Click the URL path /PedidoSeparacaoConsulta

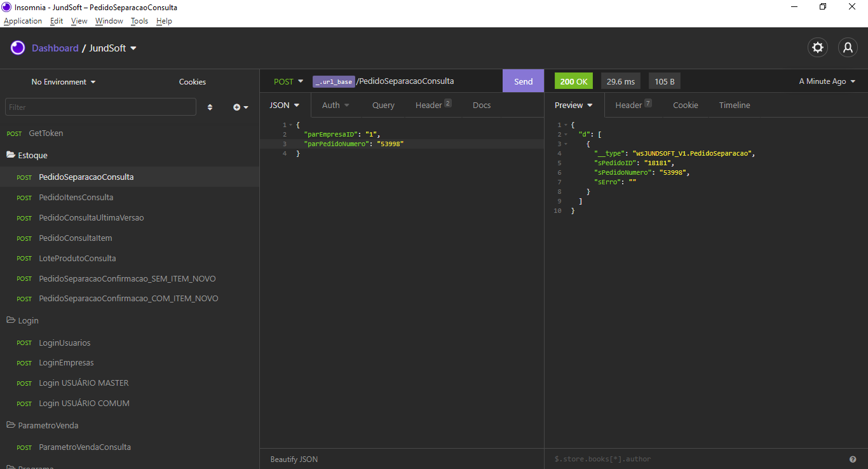(405, 81)
